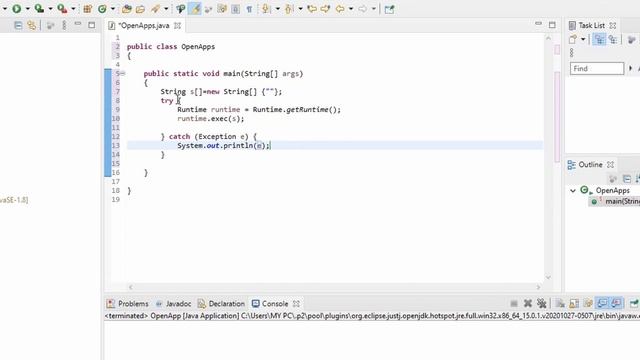Click the Find field in Task List

click(x=597, y=69)
